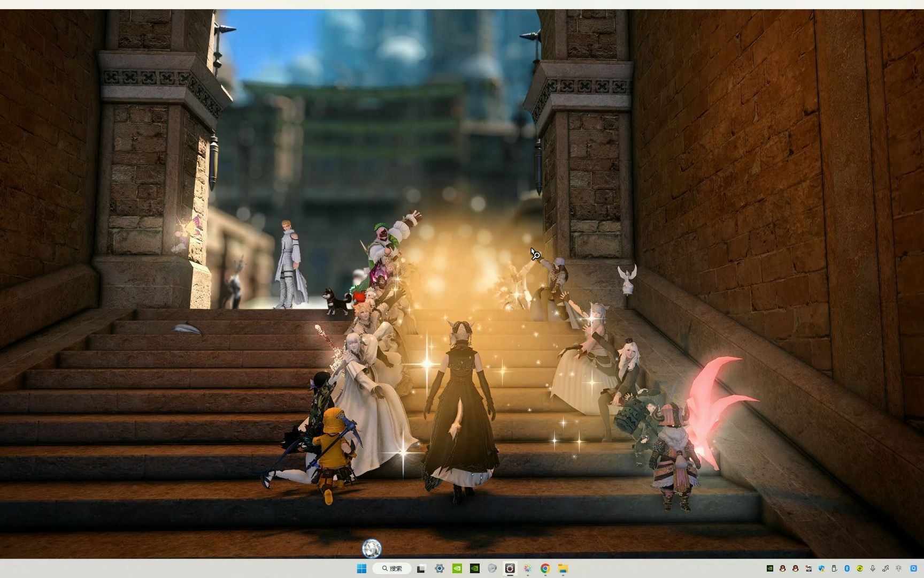Open the Start menu
Screen dimensions: 924x578
click(363, 569)
